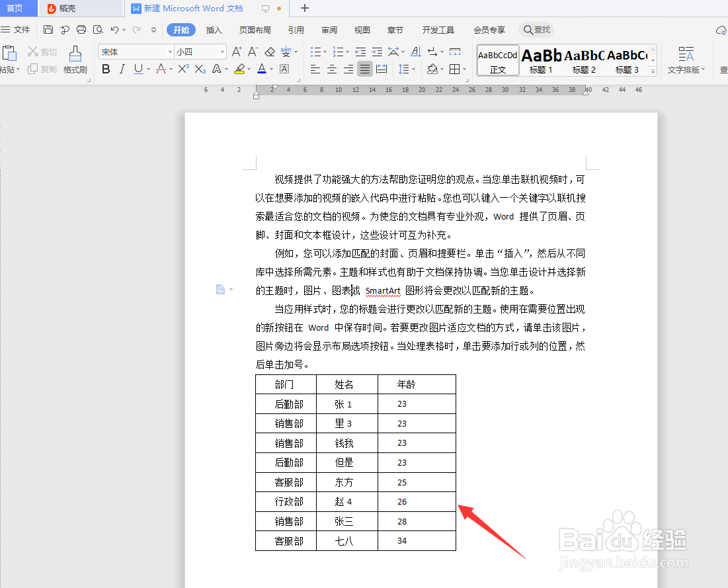728x588 pixels.
Task: Toggle center paragraph alignment
Action: pos(332,69)
